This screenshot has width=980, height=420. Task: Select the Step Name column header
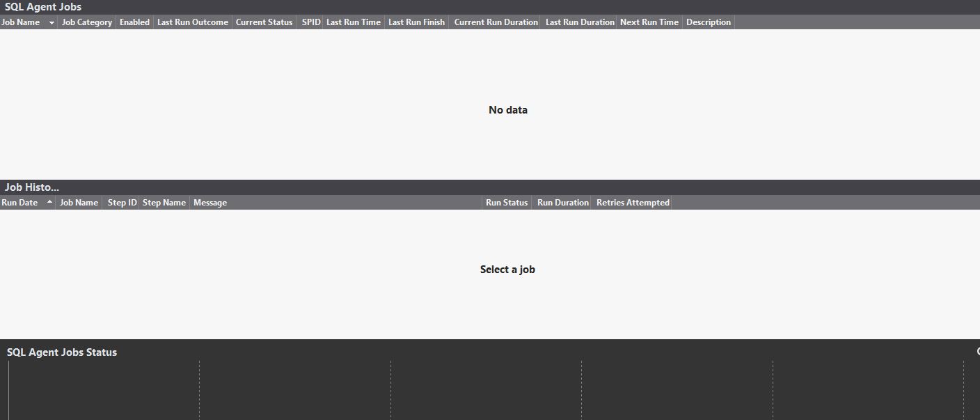click(x=164, y=203)
